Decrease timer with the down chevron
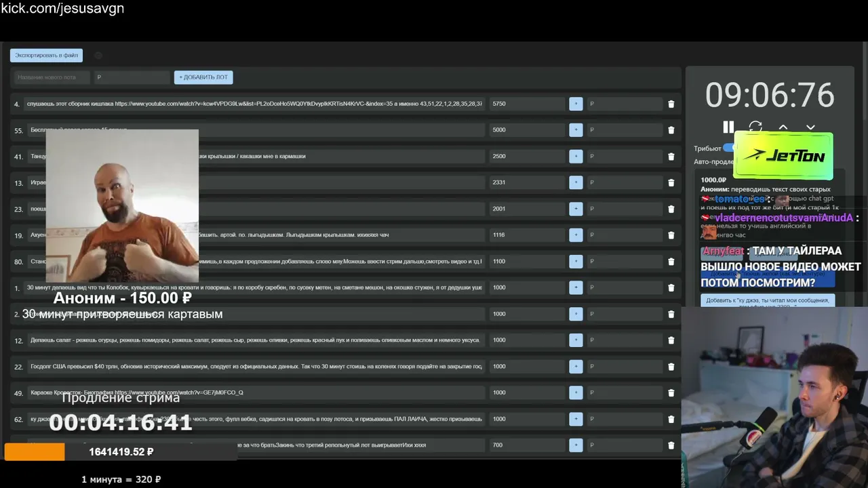 [810, 127]
